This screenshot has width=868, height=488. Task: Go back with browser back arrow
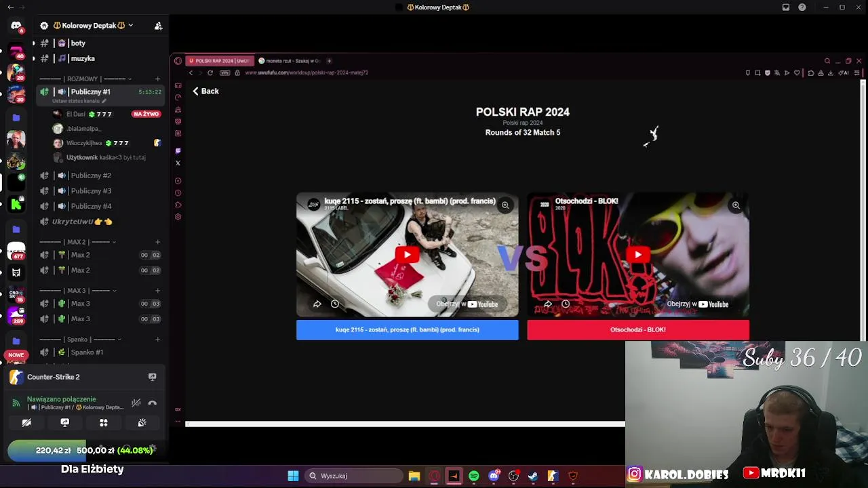tap(191, 73)
